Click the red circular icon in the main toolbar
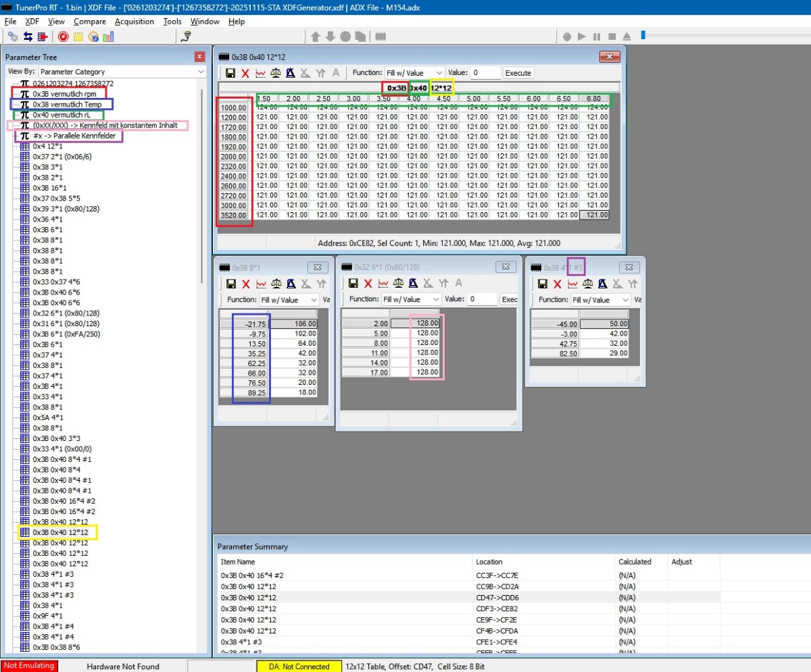The width and height of the screenshot is (811, 672). coord(63,36)
